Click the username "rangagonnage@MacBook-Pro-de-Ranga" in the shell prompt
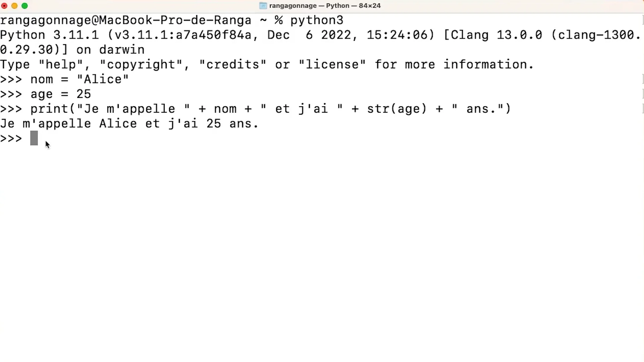 pyautogui.click(x=125, y=20)
